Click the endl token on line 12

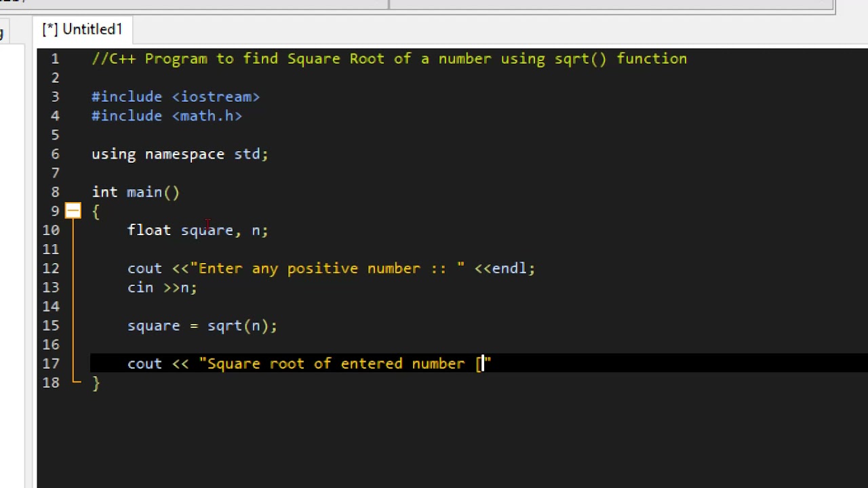click(509, 268)
